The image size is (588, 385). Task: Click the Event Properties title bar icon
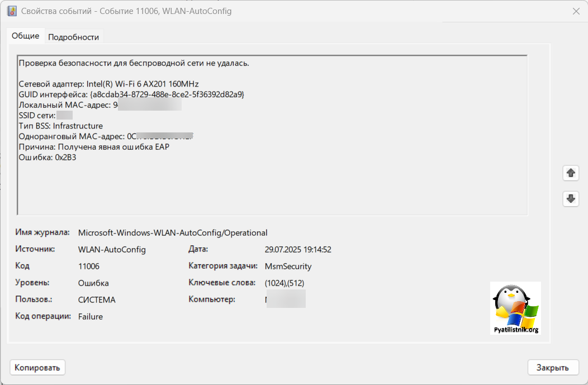(x=11, y=11)
